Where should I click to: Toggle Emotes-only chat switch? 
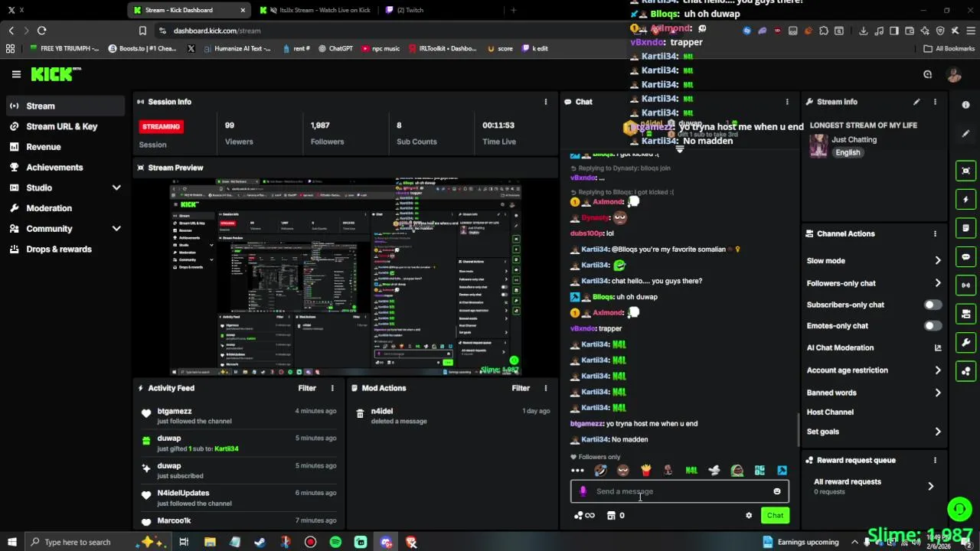[x=933, y=326]
